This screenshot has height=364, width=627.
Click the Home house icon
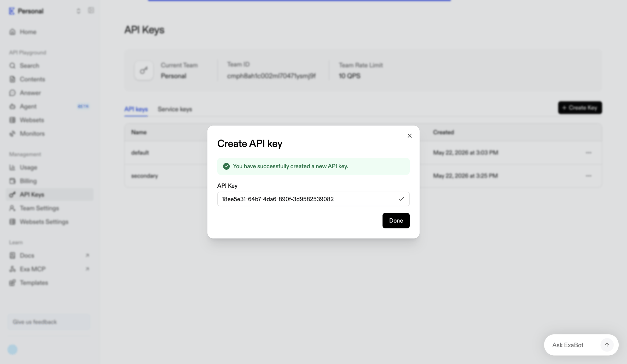(12, 32)
